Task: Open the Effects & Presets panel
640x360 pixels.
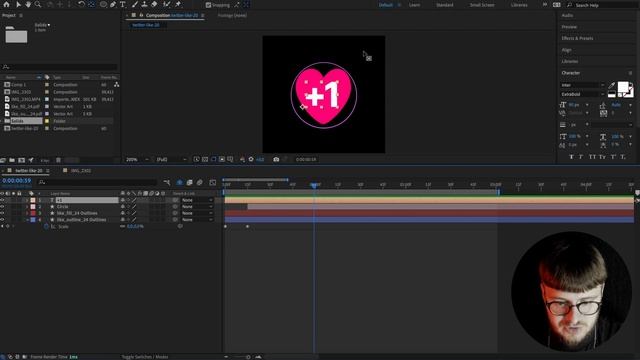Action: (577, 38)
